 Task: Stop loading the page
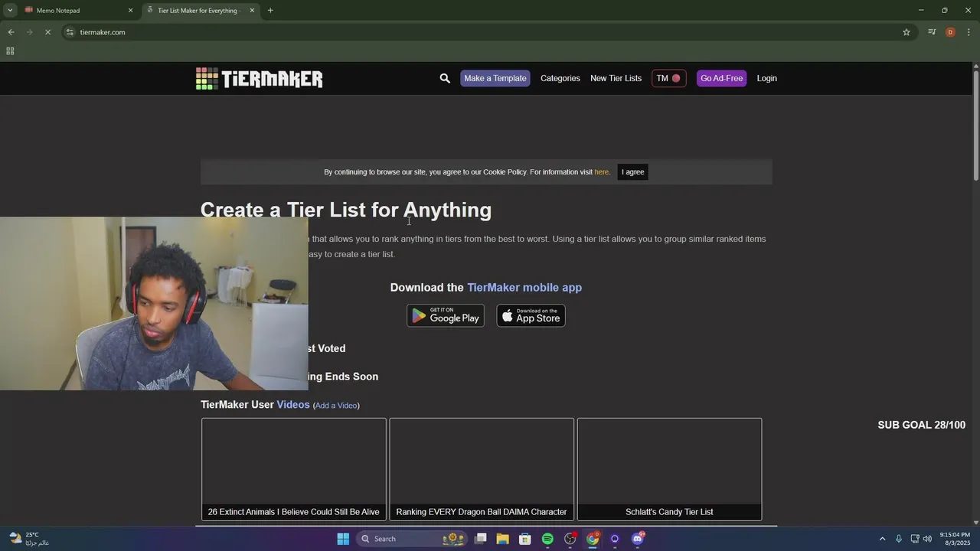47,32
